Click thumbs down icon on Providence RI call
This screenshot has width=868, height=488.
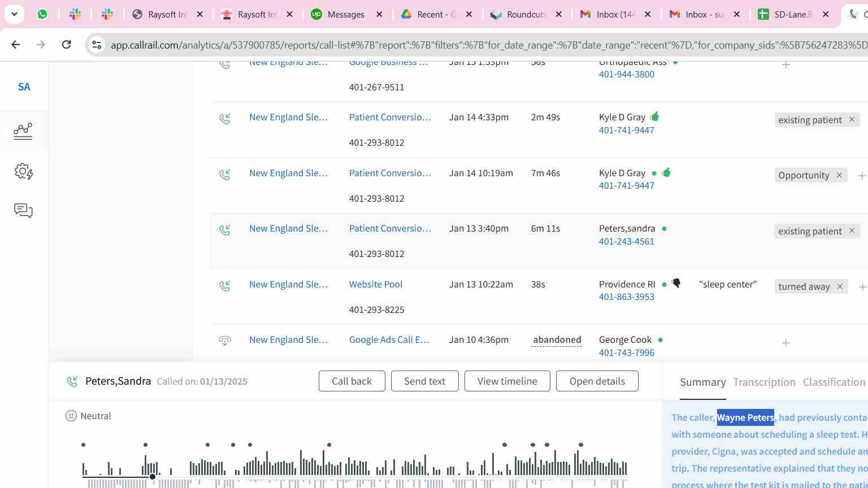pyautogui.click(x=676, y=284)
